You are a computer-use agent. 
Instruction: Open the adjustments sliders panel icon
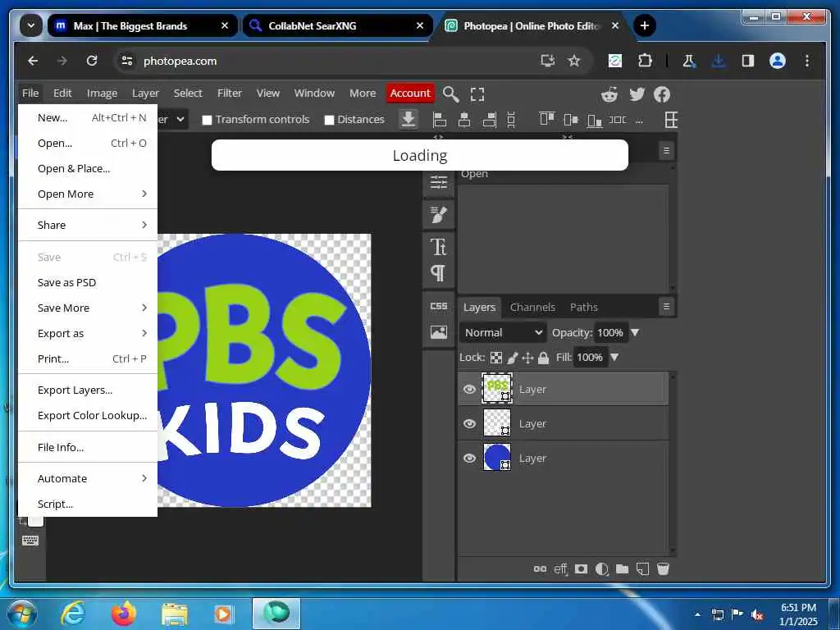[x=438, y=182]
